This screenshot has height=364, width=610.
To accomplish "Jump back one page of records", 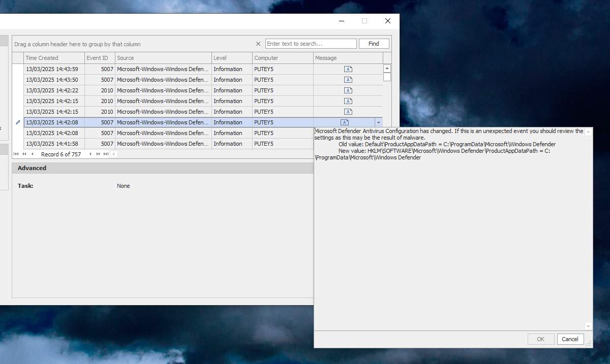I will (x=24, y=154).
